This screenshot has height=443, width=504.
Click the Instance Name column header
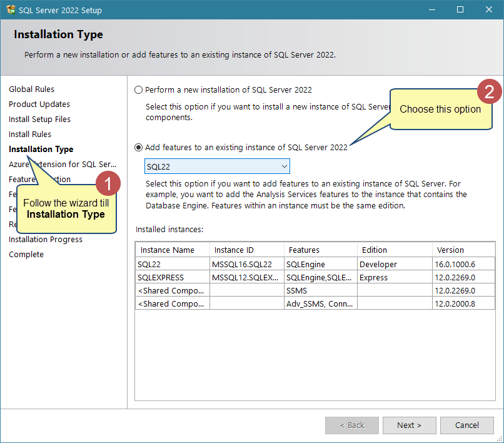click(x=173, y=250)
